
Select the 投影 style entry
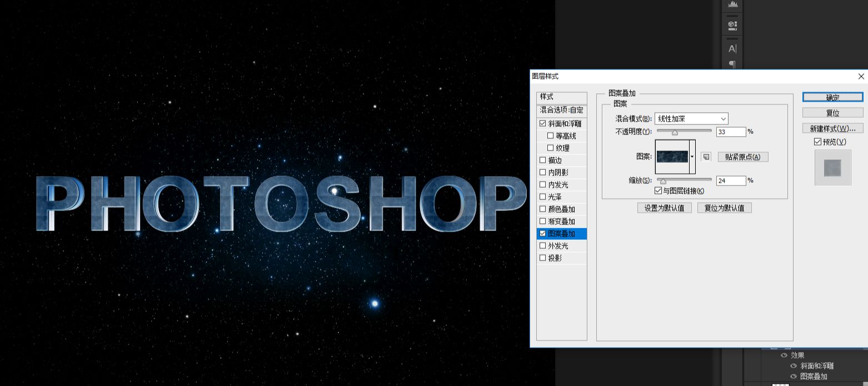(x=555, y=258)
